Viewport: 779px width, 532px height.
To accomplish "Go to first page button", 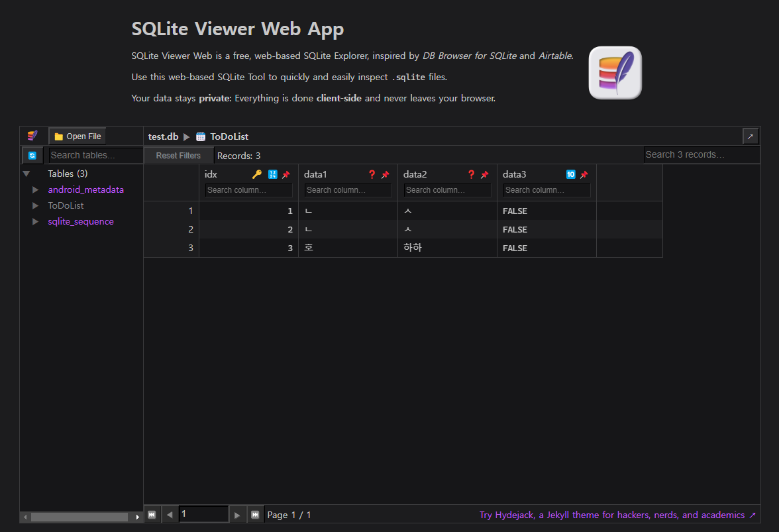I will point(152,515).
